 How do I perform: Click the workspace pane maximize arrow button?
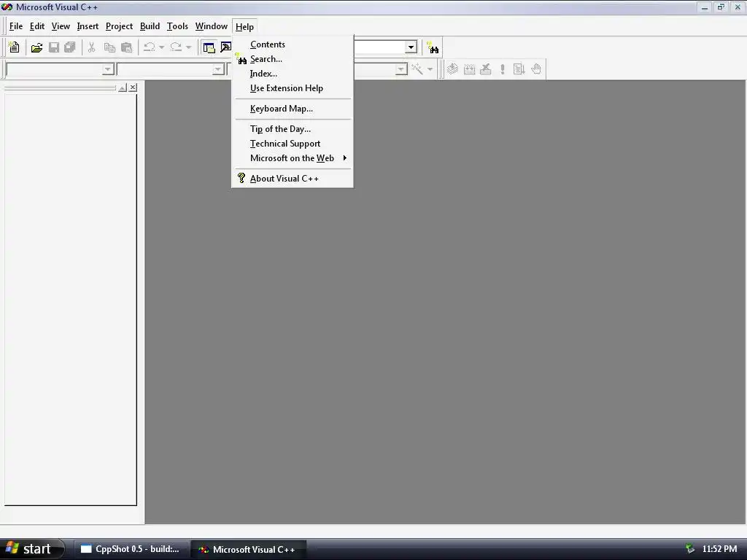point(123,87)
